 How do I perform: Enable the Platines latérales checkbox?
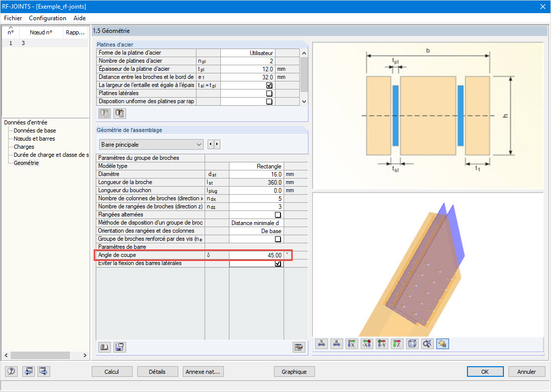(x=269, y=94)
